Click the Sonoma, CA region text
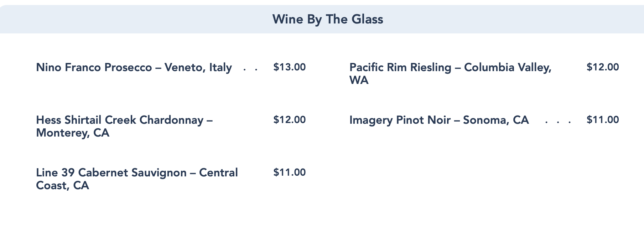The width and height of the screenshot is (644, 234). click(496, 120)
